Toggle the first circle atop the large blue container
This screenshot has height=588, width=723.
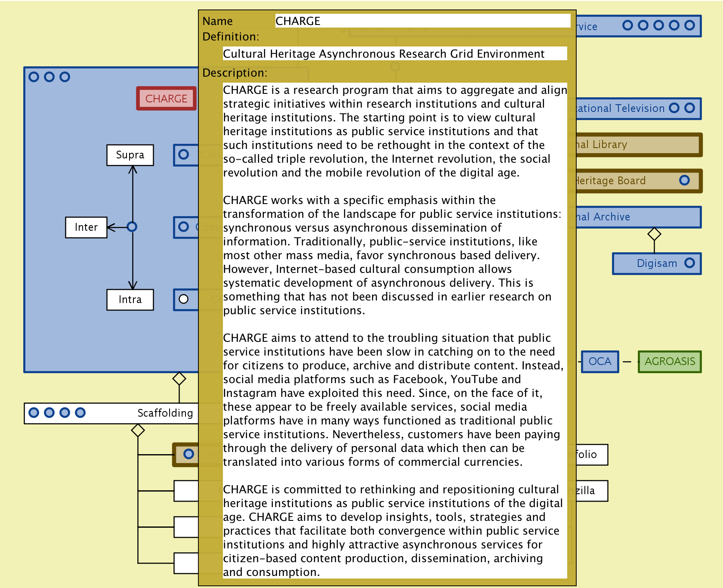click(34, 77)
